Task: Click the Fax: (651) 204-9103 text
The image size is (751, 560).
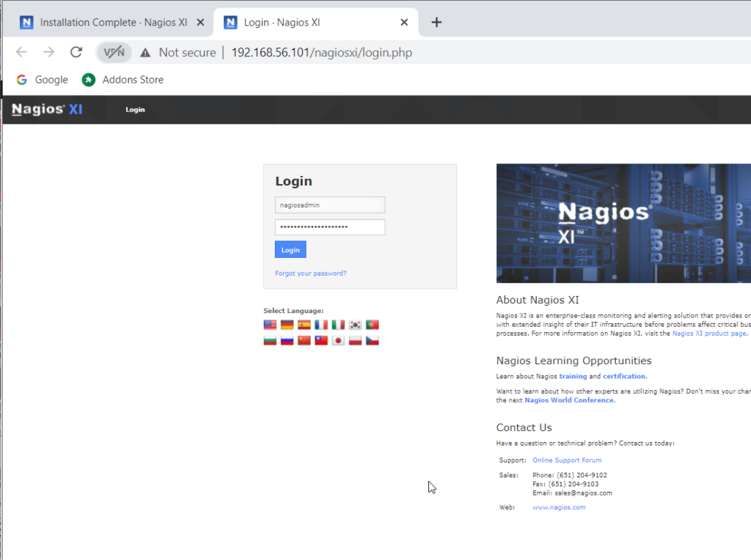Action: (x=565, y=484)
